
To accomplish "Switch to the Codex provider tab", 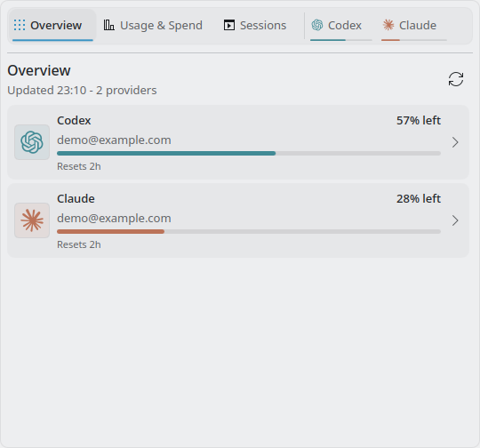I will click(340, 26).
